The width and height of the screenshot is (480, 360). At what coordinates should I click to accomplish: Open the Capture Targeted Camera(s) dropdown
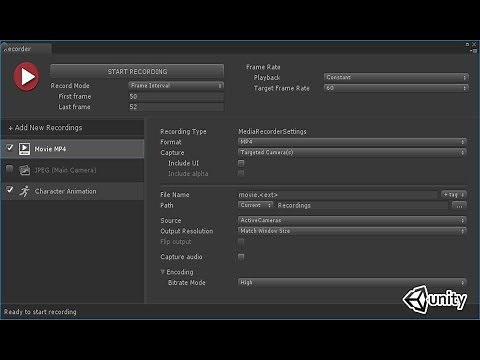[352, 152]
